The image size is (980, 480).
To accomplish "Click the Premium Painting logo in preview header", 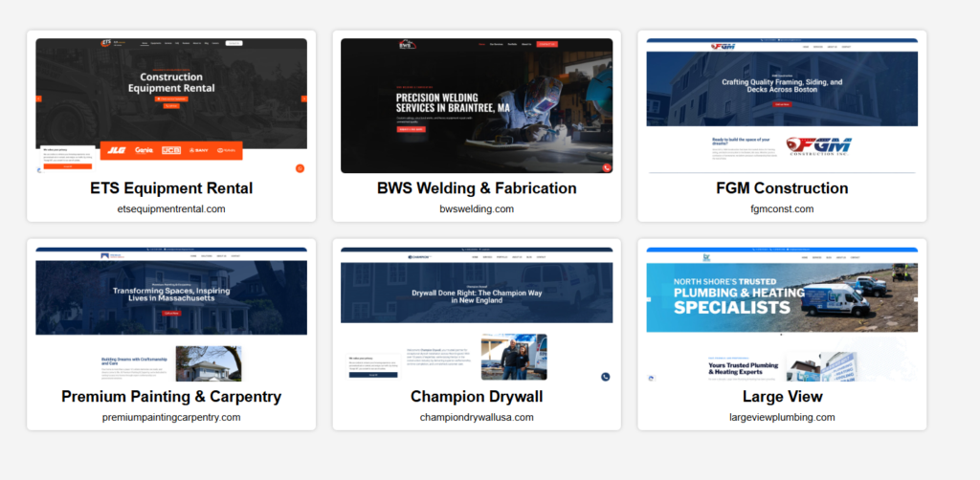I will pos(113,256).
